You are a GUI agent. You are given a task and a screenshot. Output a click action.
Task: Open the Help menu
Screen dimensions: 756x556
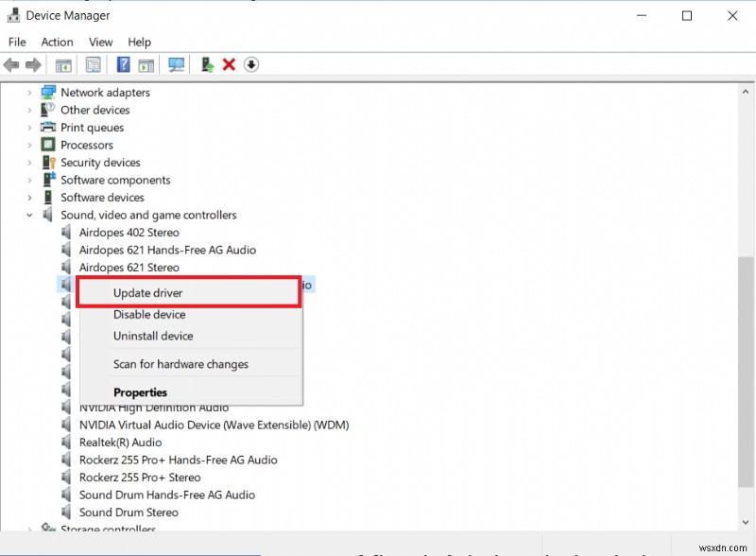[139, 42]
